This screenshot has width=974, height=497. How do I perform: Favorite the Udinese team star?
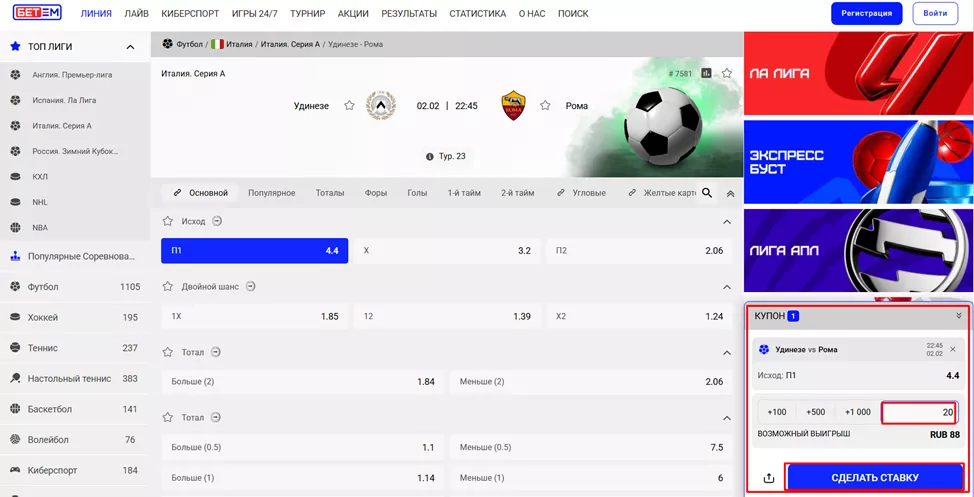click(x=349, y=106)
